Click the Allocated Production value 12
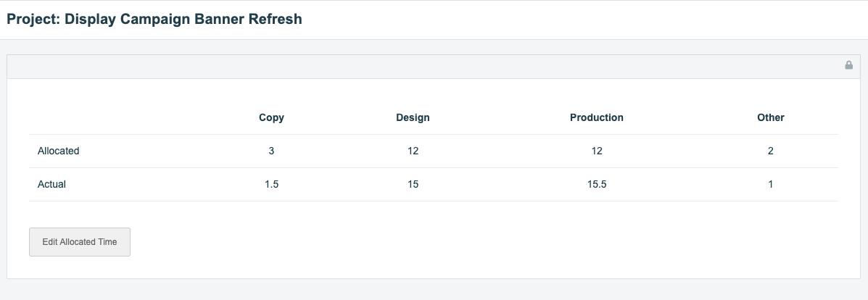Screen dimensions: 868x300 [x=596, y=151]
